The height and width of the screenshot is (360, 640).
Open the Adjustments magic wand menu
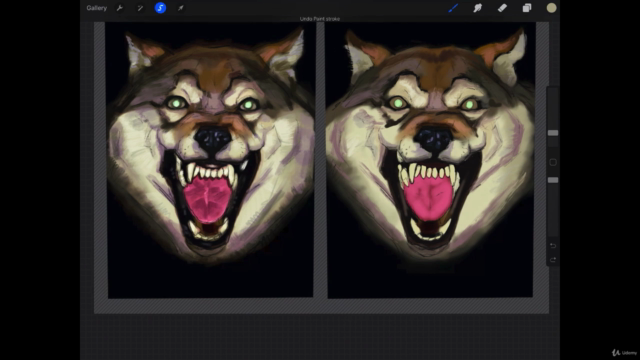pos(140,8)
